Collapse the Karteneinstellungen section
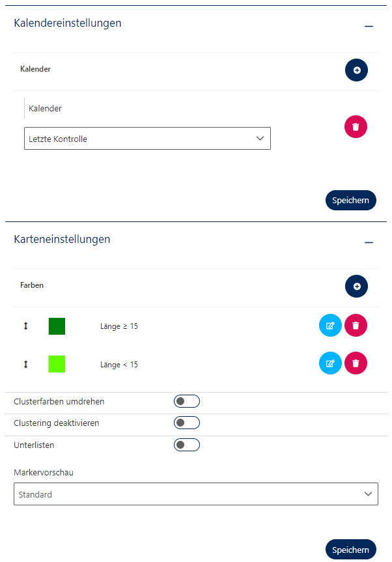Viewport: 392px width, 562px height. tap(369, 242)
